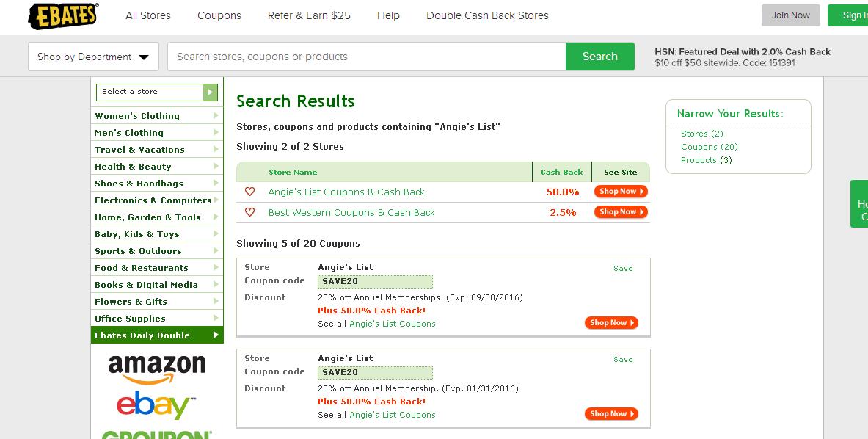
Task: Expand Men's Clothing category
Action: click(x=157, y=133)
